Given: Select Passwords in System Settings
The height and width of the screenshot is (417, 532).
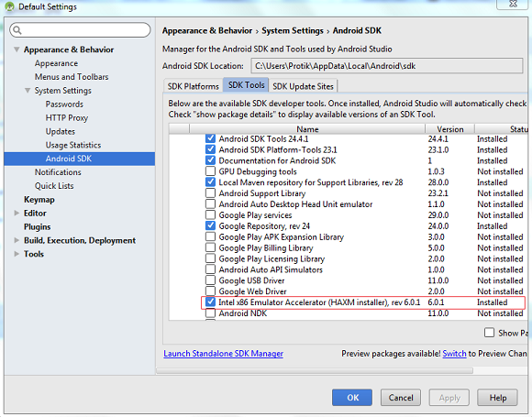Looking at the screenshot, I should (64, 104).
